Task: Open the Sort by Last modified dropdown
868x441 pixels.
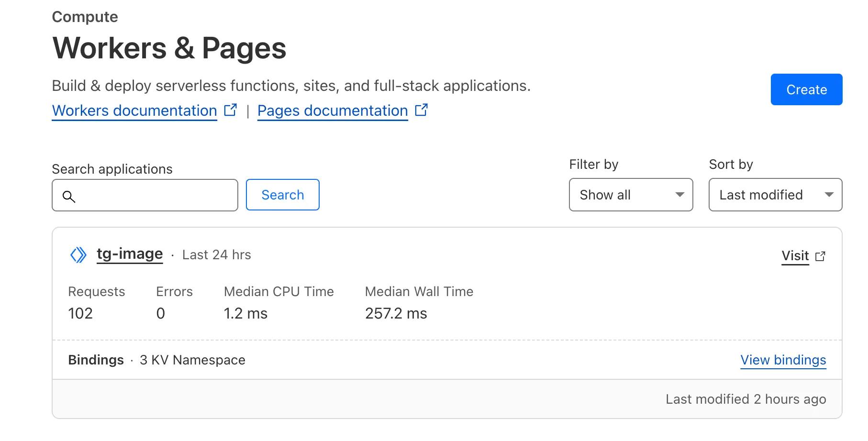Action: (775, 195)
